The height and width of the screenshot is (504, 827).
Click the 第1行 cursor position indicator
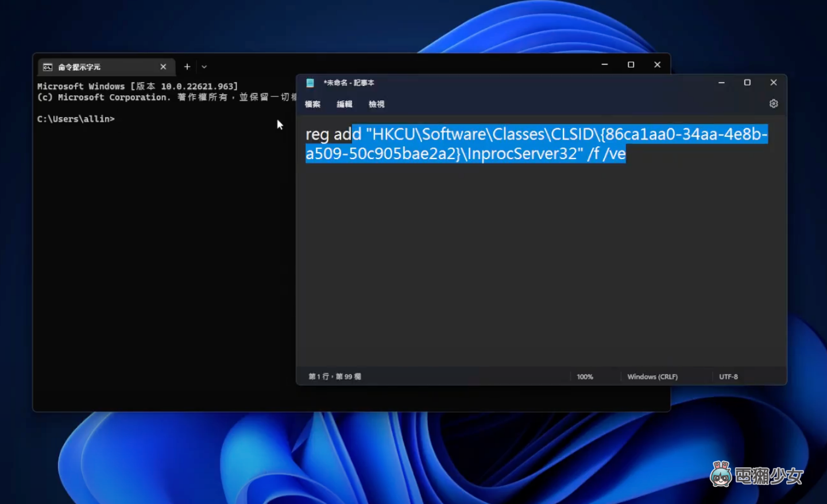pyautogui.click(x=335, y=377)
